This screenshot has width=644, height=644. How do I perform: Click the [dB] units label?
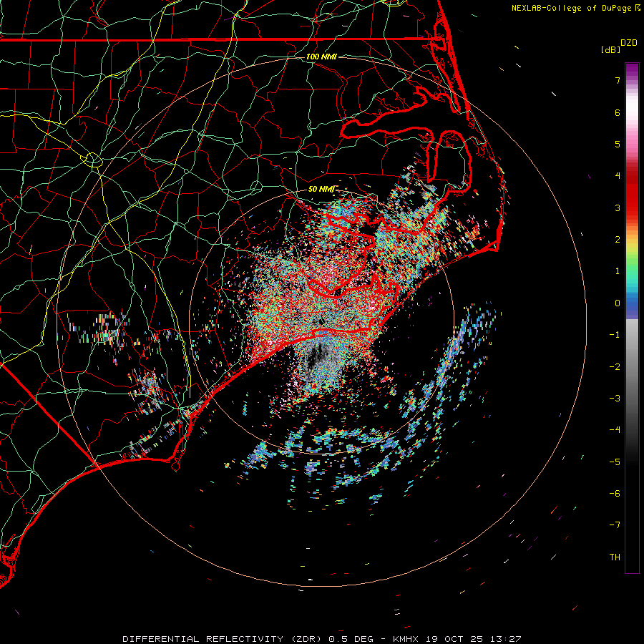pyautogui.click(x=610, y=49)
